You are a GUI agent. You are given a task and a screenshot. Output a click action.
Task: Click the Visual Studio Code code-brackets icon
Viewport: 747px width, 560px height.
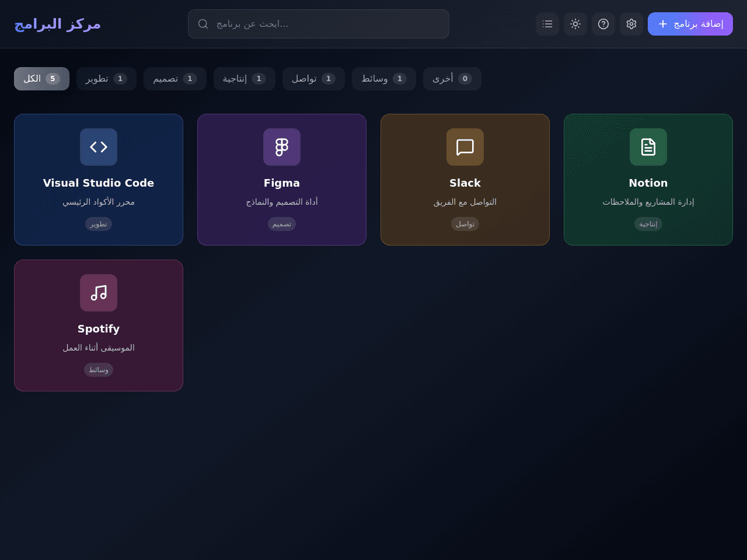(x=99, y=147)
